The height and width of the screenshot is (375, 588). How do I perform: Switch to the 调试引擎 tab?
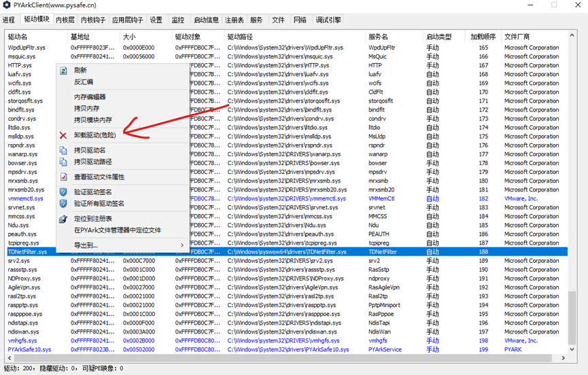328,20
